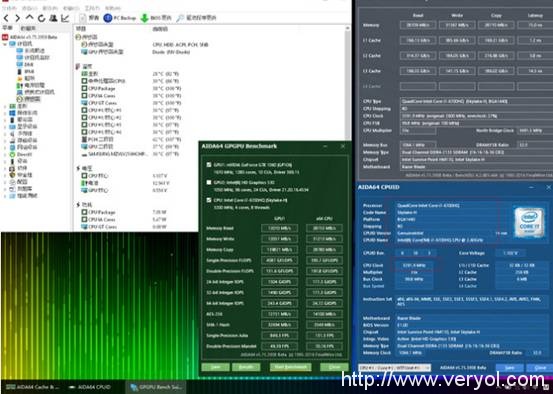Open AIDA64 CPUID taskbar button
This screenshot has width=553, height=394.
click(x=90, y=387)
